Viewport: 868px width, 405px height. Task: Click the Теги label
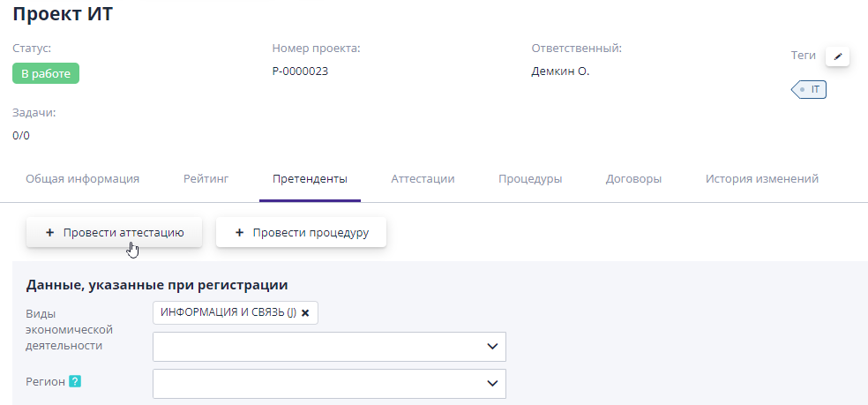(x=804, y=56)
